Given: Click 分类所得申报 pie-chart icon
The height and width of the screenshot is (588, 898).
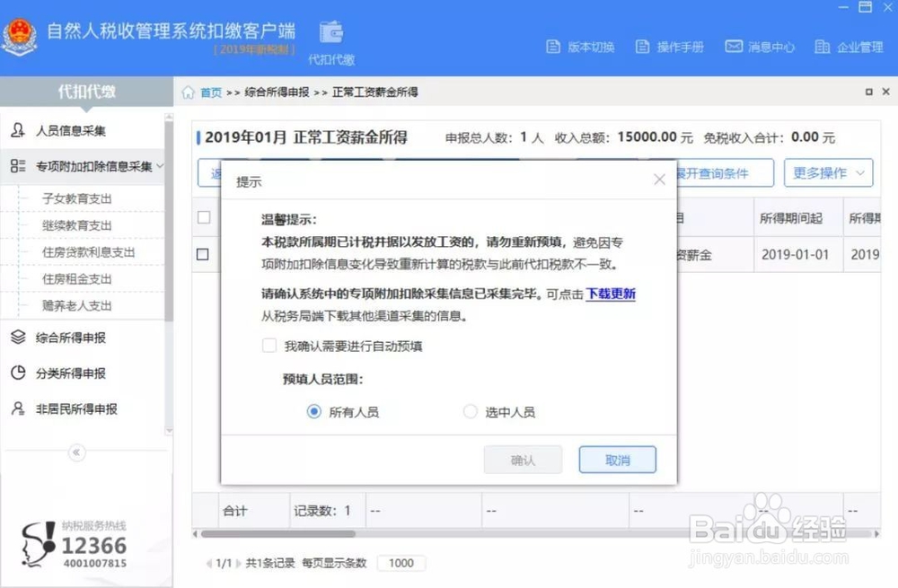Looking at the screenshot, I should click(18, 373).
